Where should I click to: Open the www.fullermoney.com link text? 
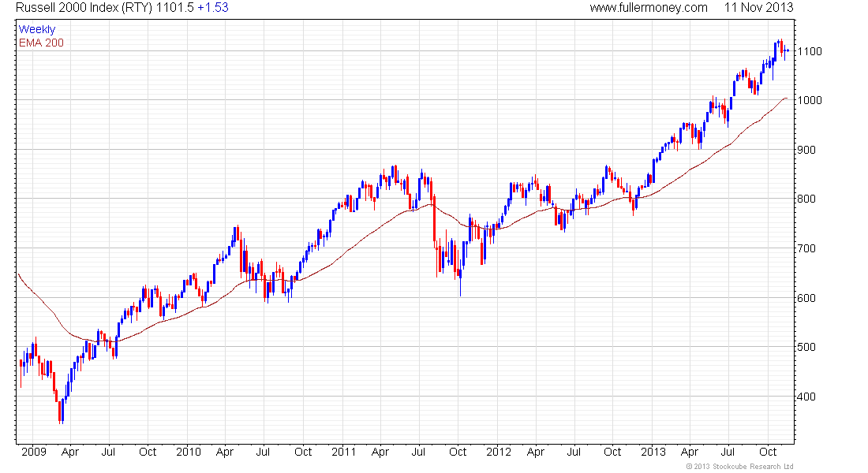(x=648, y=8)
